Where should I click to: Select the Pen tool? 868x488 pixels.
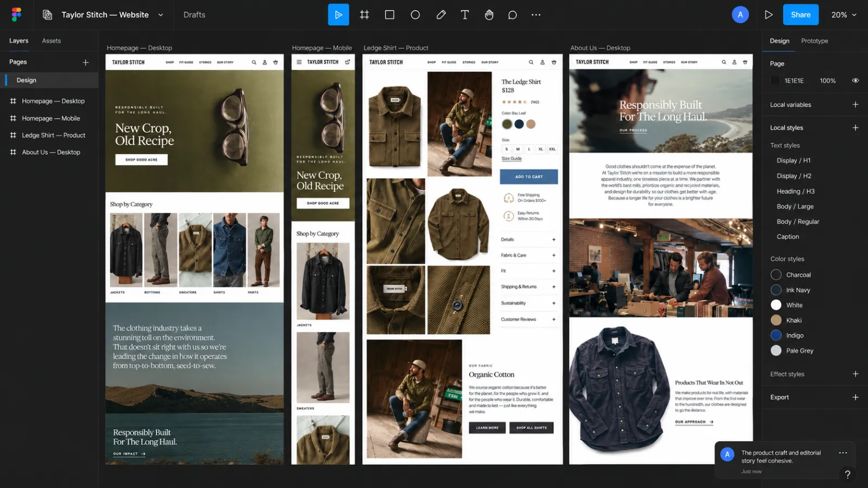[x=441, y=15]
